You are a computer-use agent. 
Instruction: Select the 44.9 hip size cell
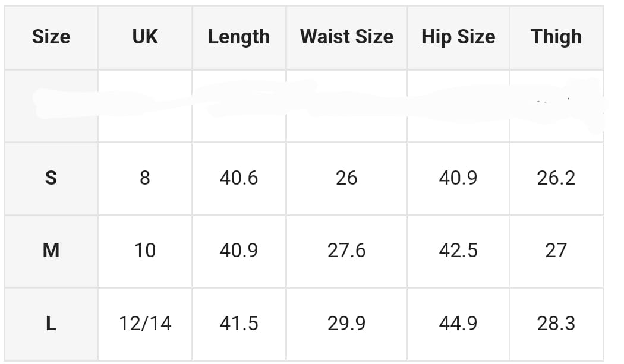(458, 324)
